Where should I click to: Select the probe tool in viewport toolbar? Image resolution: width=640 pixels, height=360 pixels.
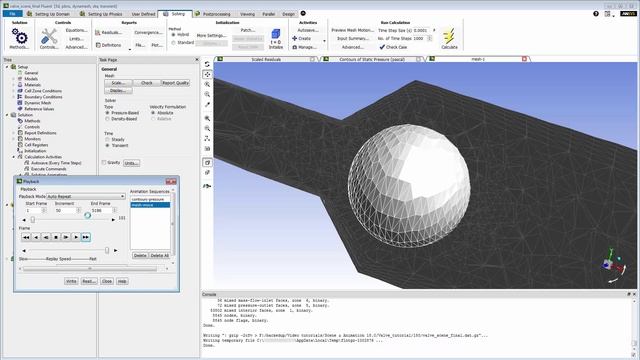[207, 104]
